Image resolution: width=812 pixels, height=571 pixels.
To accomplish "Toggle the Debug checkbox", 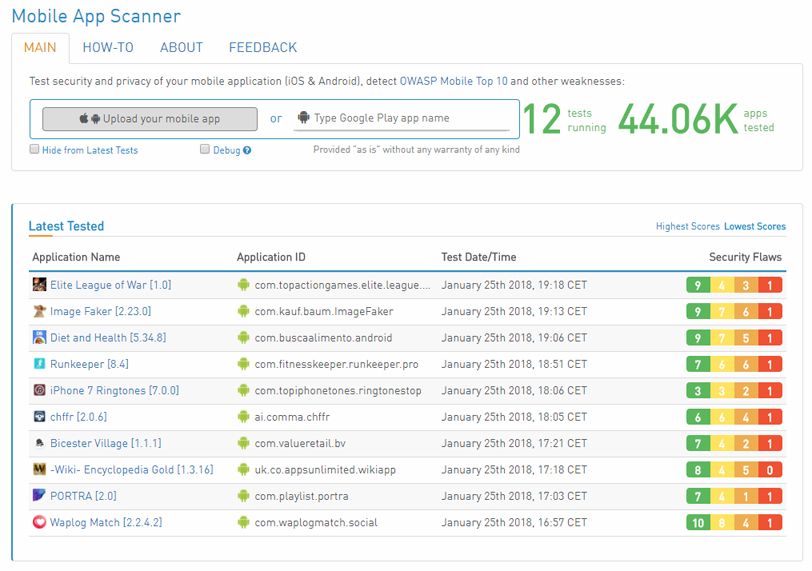I will tap(205, 149).
